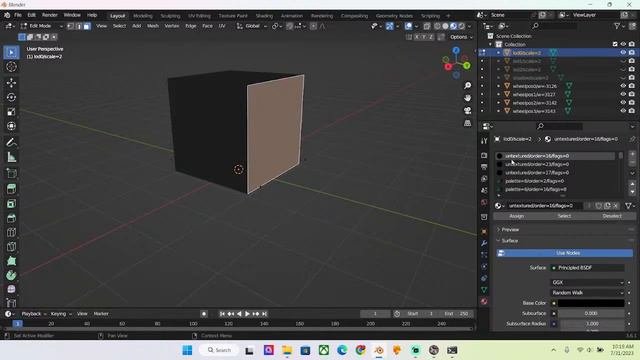Open the Playback dropdown in timeline
This screenshot has height=360, width=640.
pos(33,314)
